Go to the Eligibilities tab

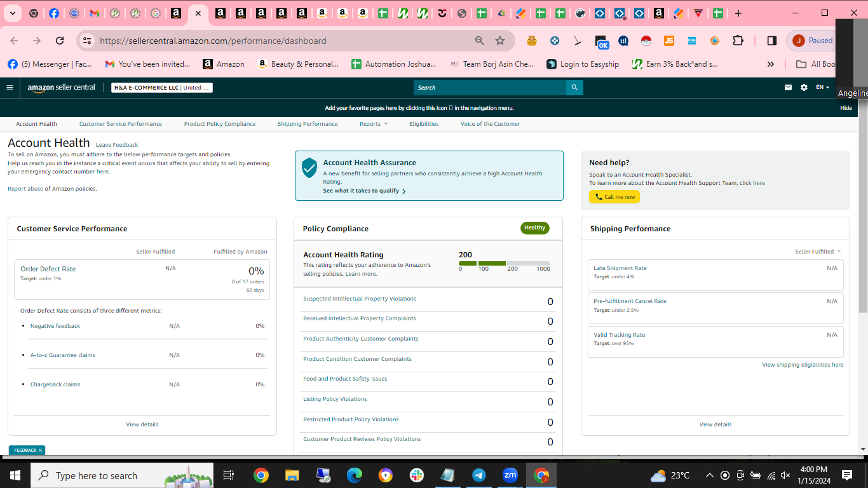pyautogui.click(x=424, y=124)
